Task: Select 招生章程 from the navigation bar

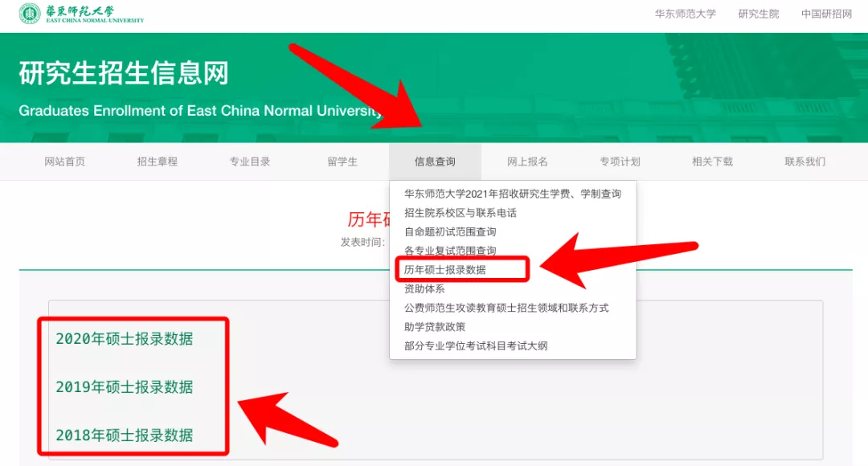Action: point(156,161)
